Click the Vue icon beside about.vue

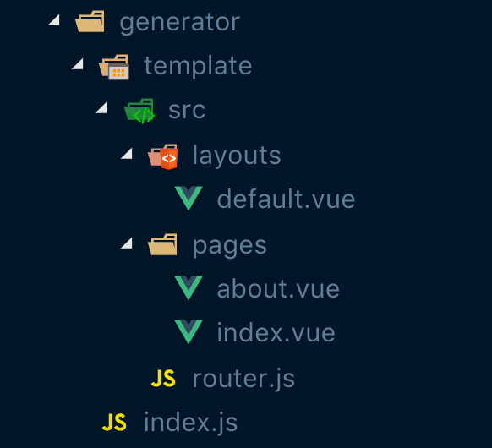(x=189, y=288)
